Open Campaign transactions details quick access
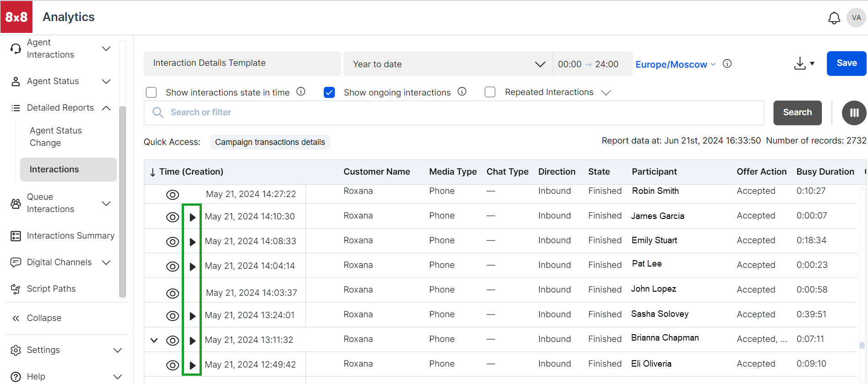The height and width of the screenshot is (384, 868). click(x=270, y=142)
